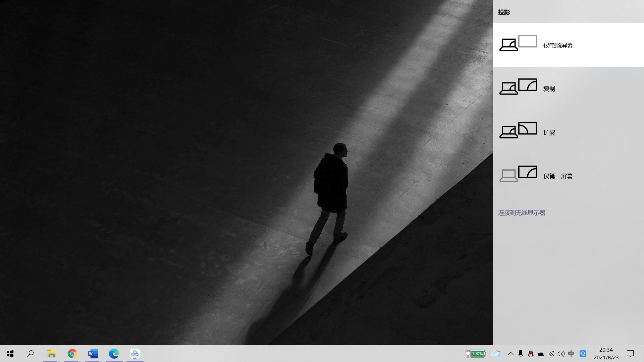Open the notification action center
644x362 pixels.
[x=630, y=354]
